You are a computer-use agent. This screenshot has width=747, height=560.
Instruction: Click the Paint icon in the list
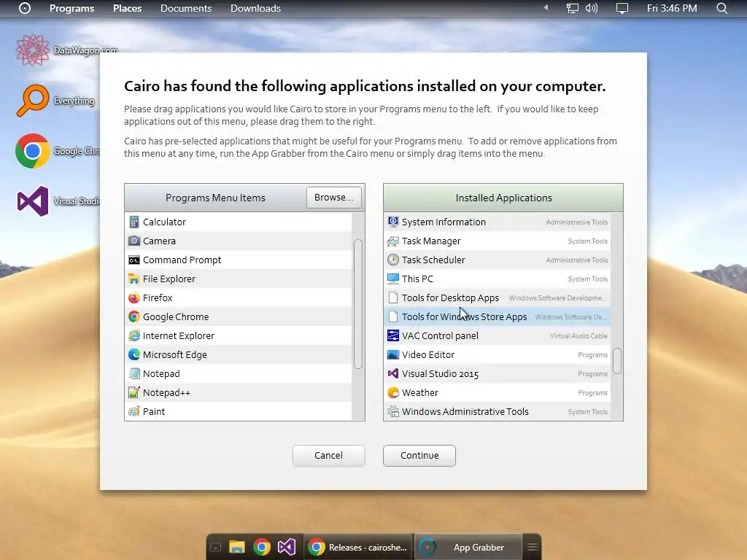click(x=134, y=411)
